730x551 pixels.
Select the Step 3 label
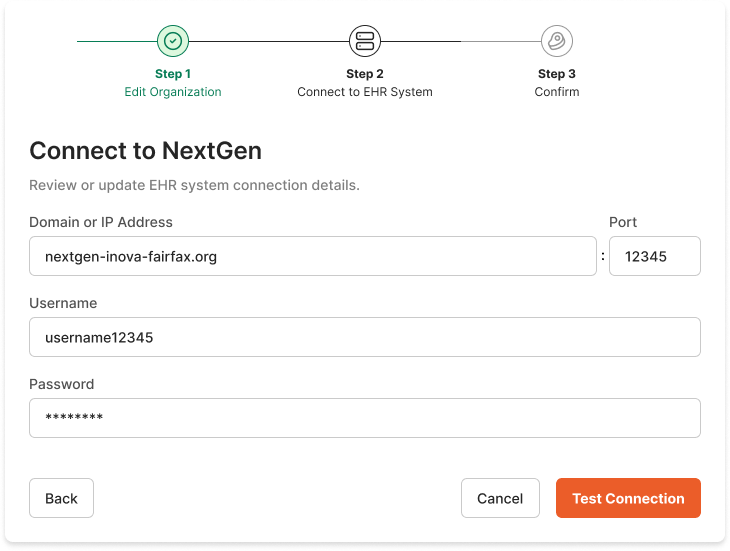[557, 74]
